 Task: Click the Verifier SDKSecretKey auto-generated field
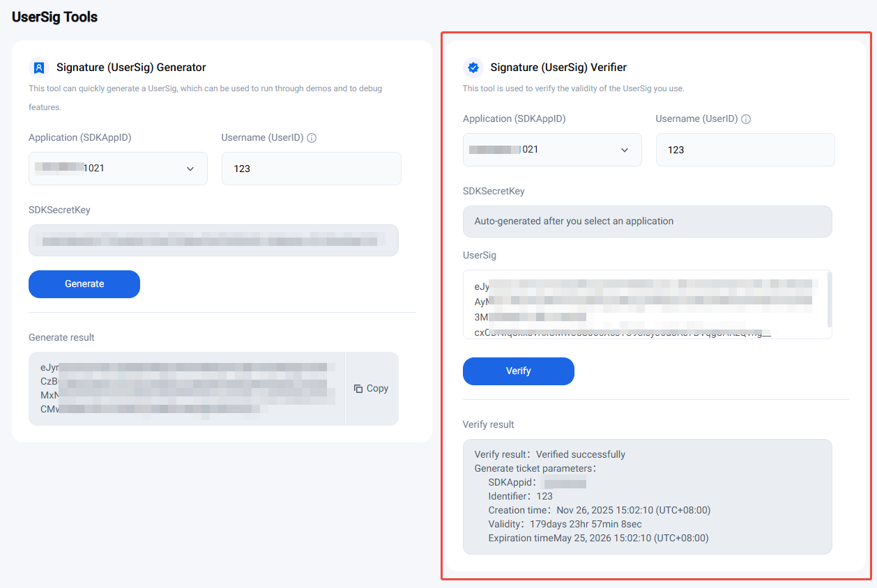(x=647, y=222)
